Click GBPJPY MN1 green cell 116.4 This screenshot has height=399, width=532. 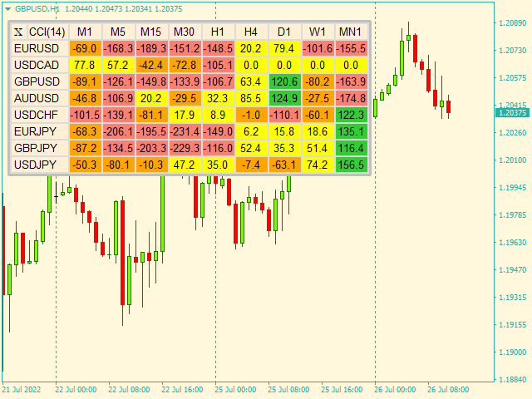(351, 148)
